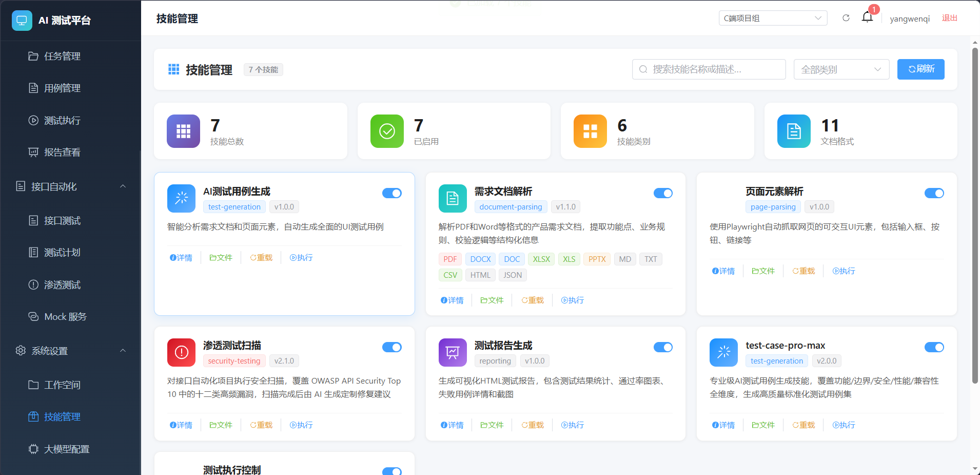Click the Mock 服务 icon in sidebar
This screenshot has width=980, height=475.
click(x=33, y=316)
